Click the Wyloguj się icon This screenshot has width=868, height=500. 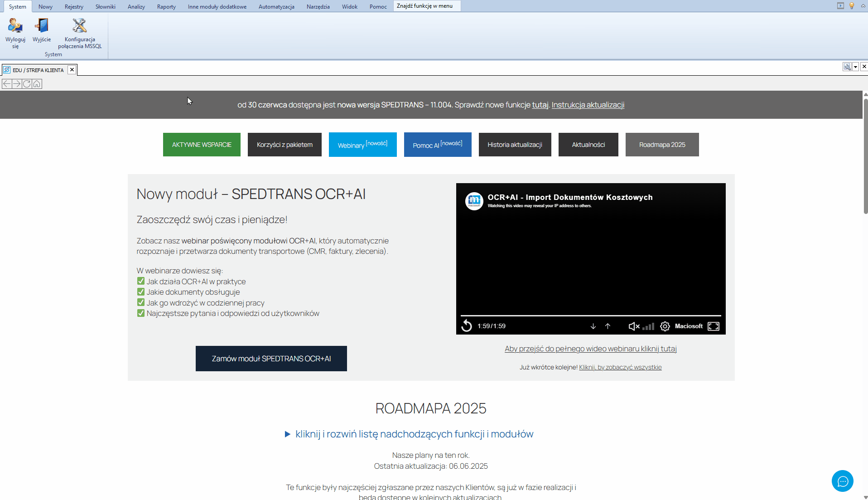15,26
